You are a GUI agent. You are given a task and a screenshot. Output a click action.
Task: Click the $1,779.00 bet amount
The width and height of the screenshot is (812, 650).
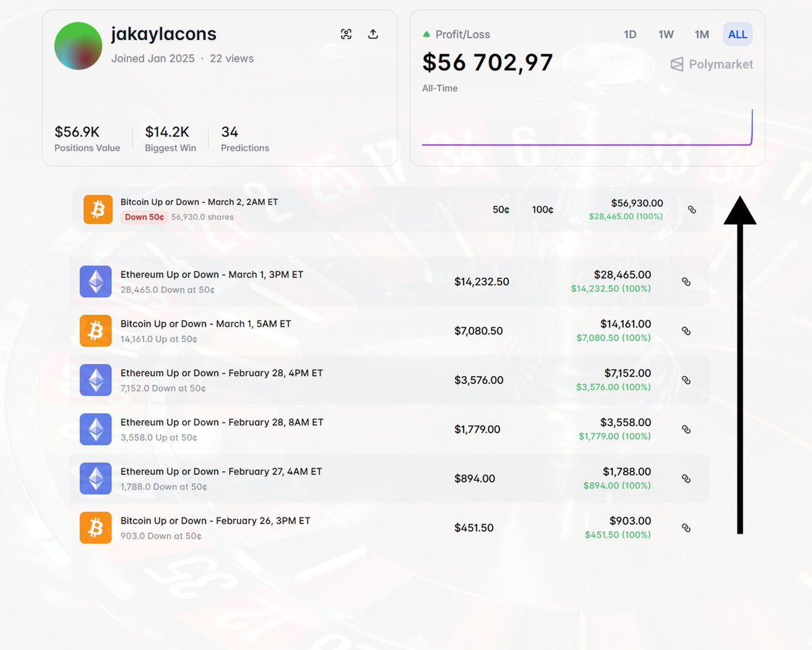pos(477,430)
